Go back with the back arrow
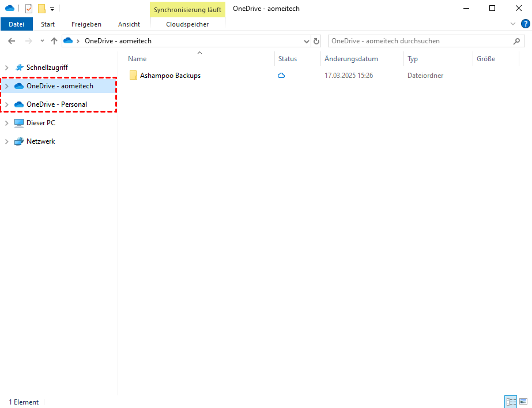The height and width of the screenshot is (408, 532). [12, 41]
